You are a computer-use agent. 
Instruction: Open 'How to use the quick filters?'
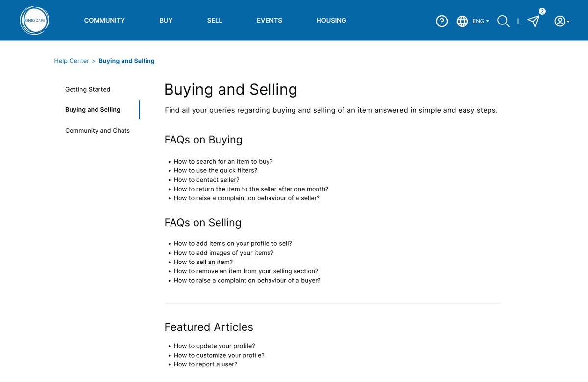216,170
